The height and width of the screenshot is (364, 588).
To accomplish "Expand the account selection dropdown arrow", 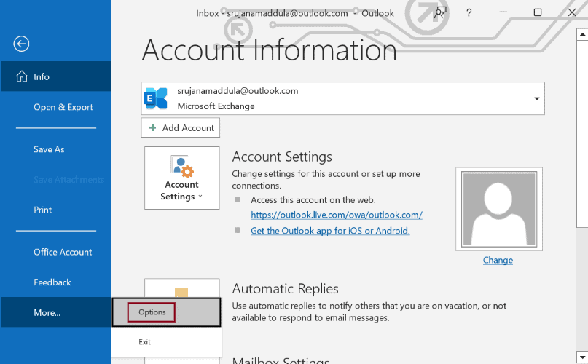I will pos(536,98).
